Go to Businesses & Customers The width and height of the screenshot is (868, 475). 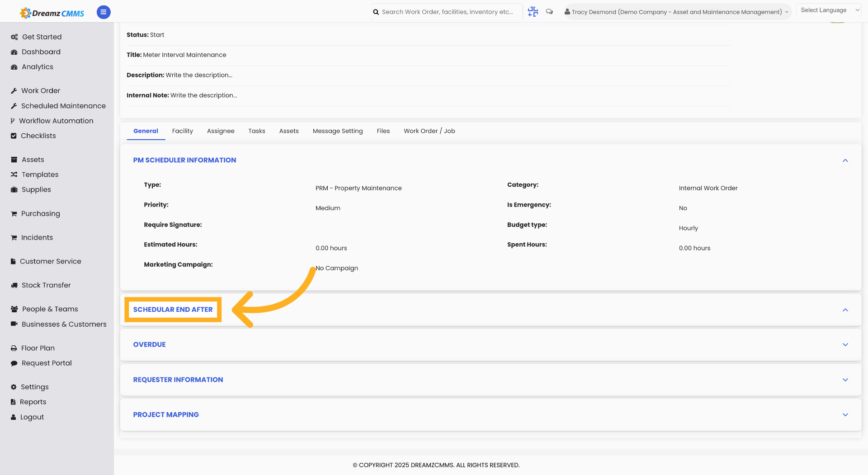[x=64, y=324]
